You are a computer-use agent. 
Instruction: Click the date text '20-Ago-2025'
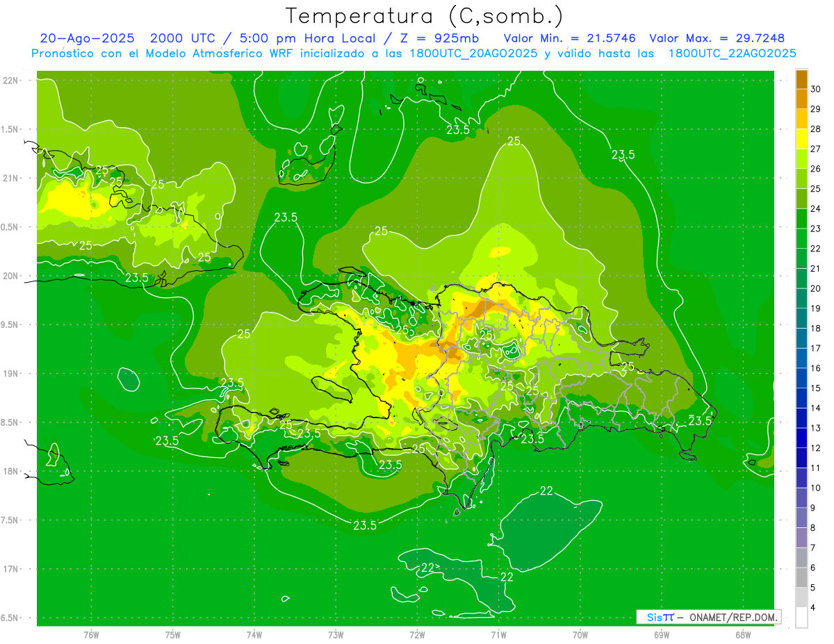point(87,38)
